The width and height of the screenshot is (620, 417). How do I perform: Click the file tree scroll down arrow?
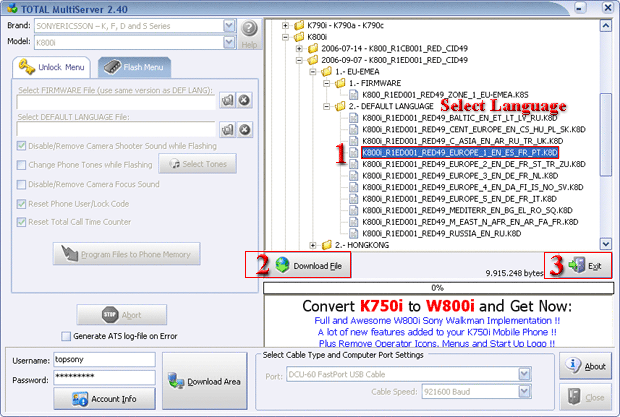[605, 244]
